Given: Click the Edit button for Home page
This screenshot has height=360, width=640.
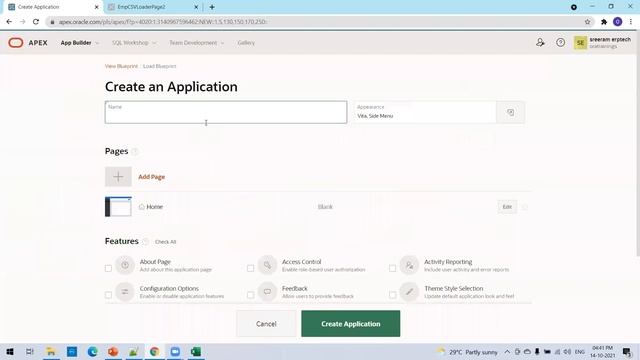Looking at the screenshot, I should pos(507,207).
